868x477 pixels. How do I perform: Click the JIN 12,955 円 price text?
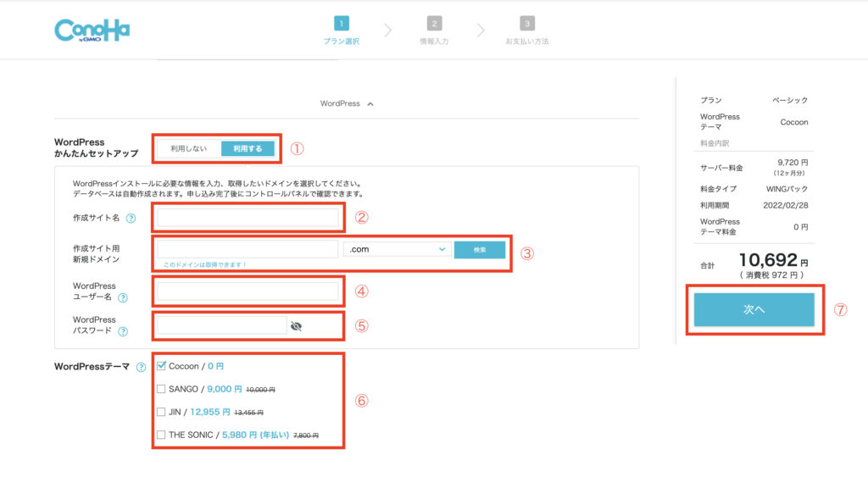click(210, 412)
